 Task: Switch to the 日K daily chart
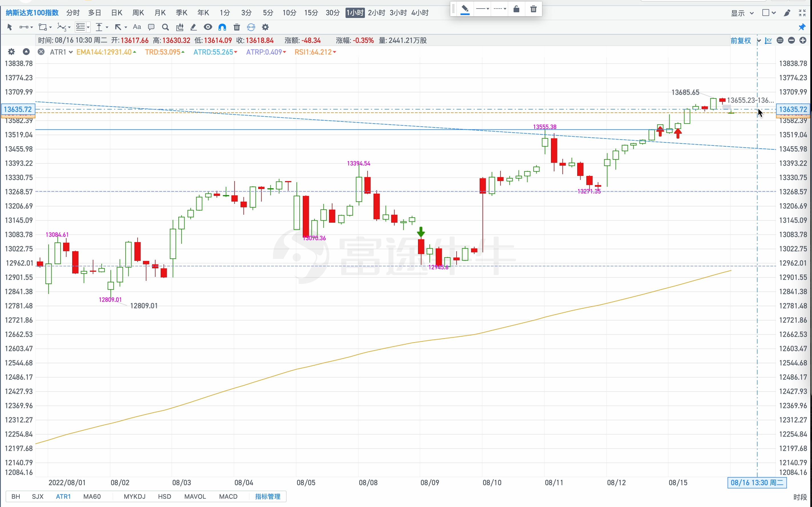tap(116, 13)
